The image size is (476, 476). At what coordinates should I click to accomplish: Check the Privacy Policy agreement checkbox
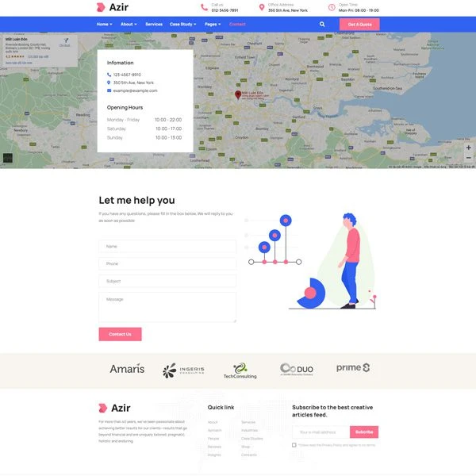[x=294, y=445]
